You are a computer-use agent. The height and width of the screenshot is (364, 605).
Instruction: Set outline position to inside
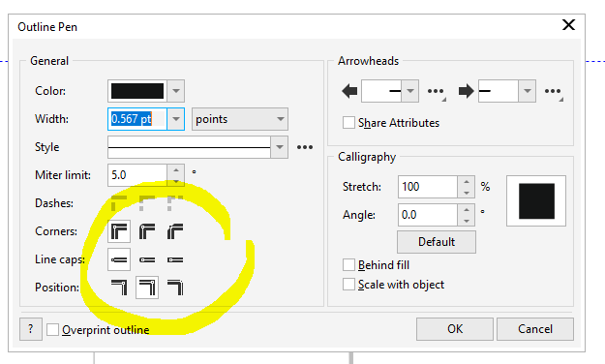[x=175, y=288]
